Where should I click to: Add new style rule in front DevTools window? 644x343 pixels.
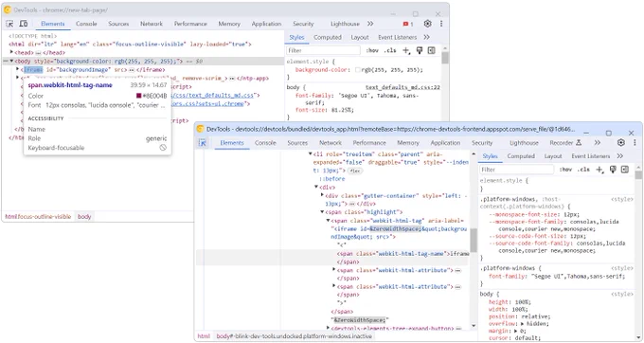click(599, 170)
